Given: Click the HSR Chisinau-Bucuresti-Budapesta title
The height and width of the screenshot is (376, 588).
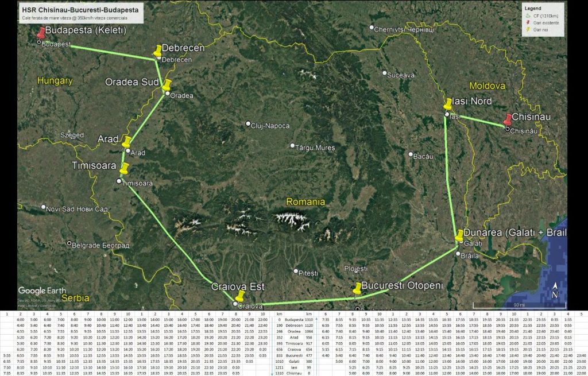Looking at the screenshot, I should point(80,10).
